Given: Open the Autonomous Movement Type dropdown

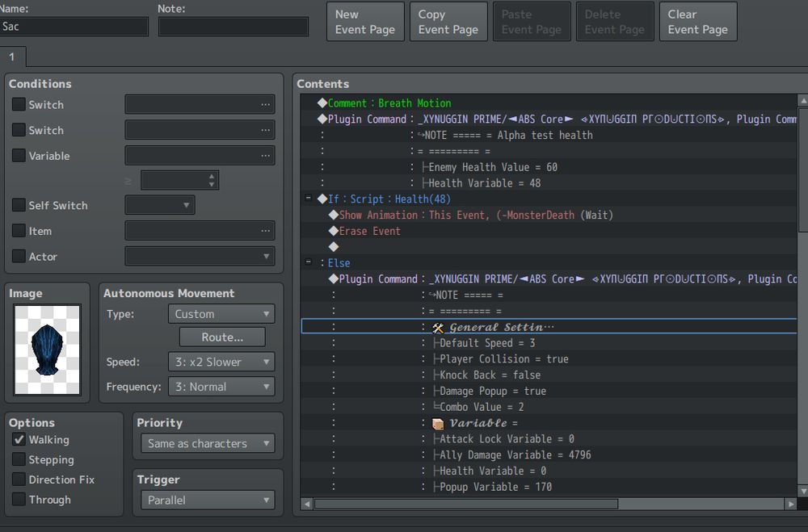Looking at the screenshot, I should click(x=221, y=314).
